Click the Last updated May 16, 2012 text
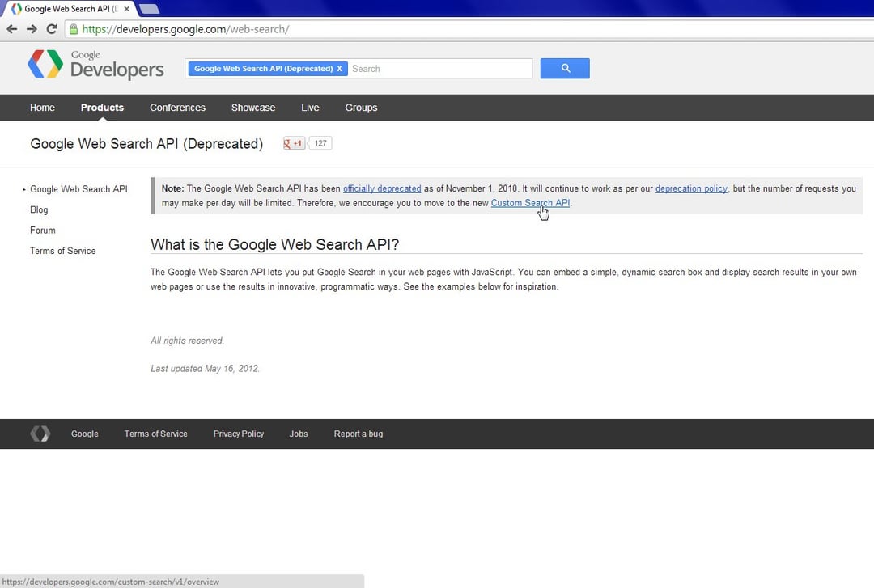The image size is (874, 588). pos(205,368)
